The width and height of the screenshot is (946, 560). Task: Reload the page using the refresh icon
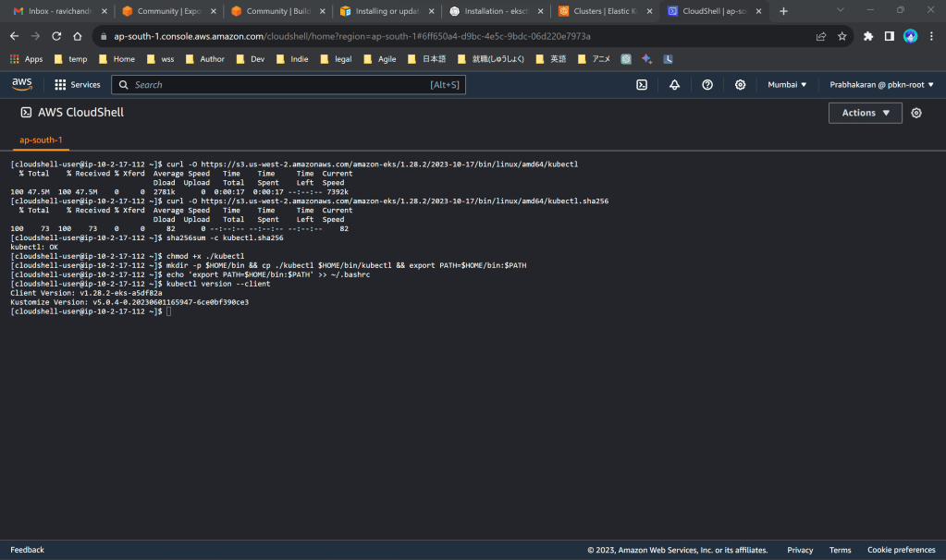(x=56, y=36)
